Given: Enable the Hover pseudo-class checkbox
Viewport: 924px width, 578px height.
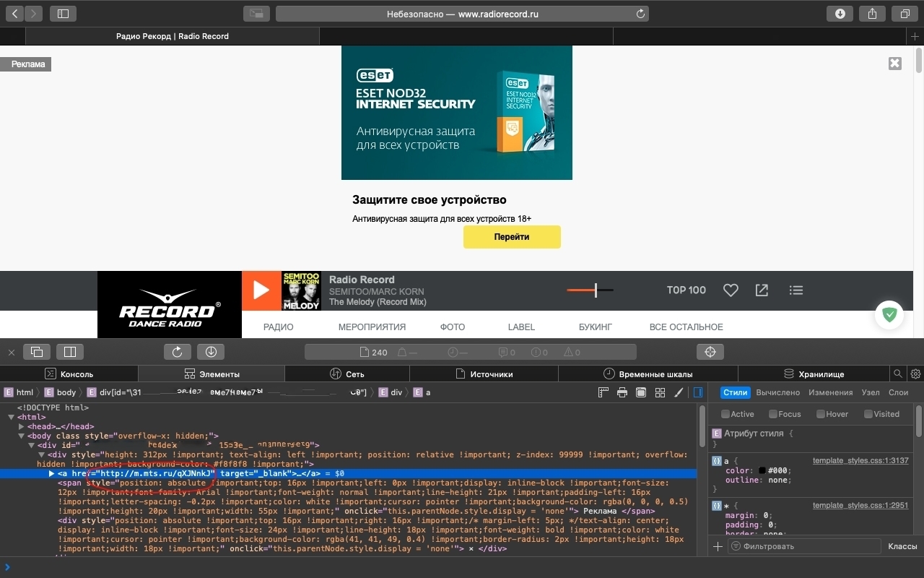Looking at the screenshot, I should click(821, 414).
